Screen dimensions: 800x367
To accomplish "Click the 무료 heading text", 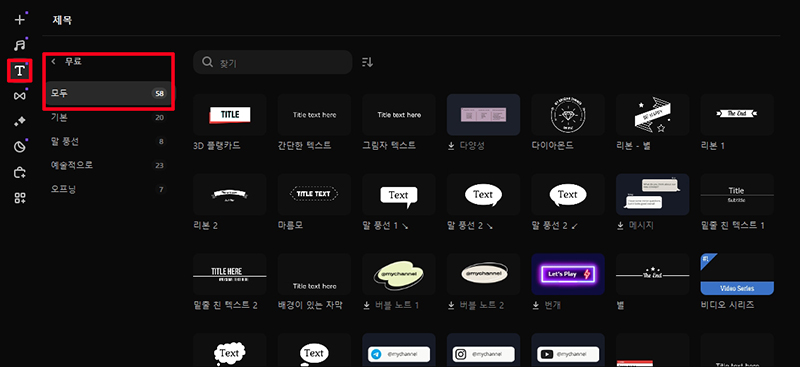I will tap(73, 61).
